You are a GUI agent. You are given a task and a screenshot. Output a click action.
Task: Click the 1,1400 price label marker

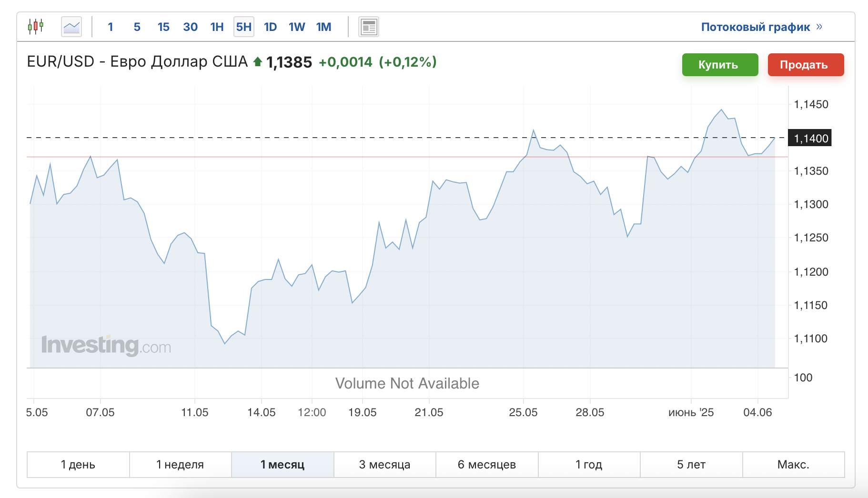(810, 138)
